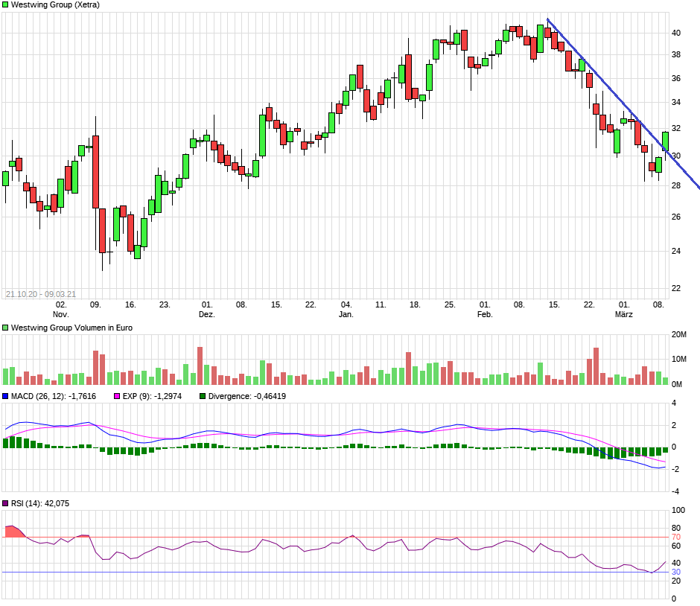Click the red 70 RSI overbought level label

[678, 537]
